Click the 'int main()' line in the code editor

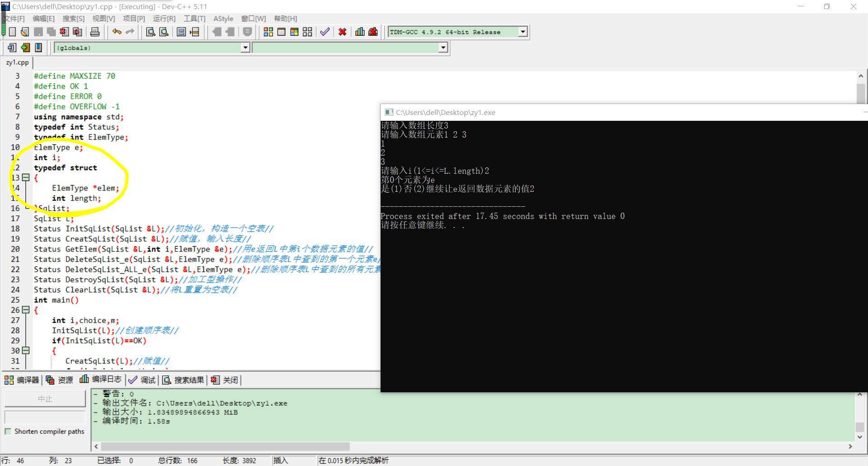point(56,300)
